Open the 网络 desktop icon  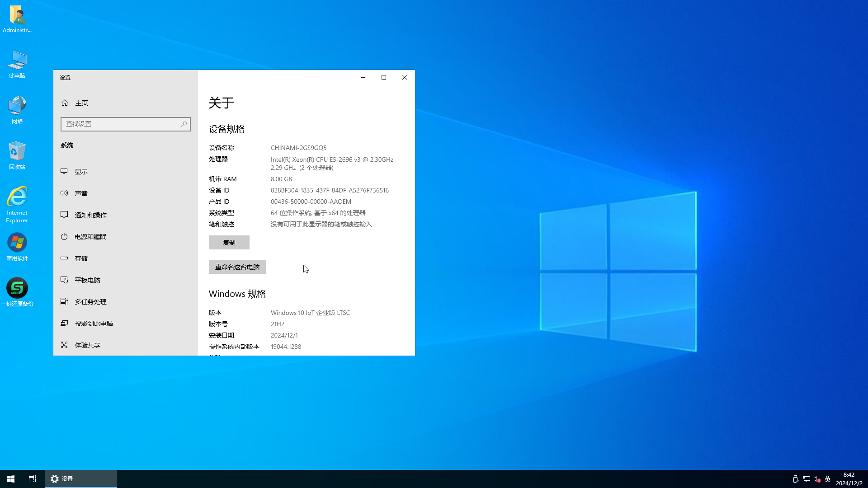(17, 110)
